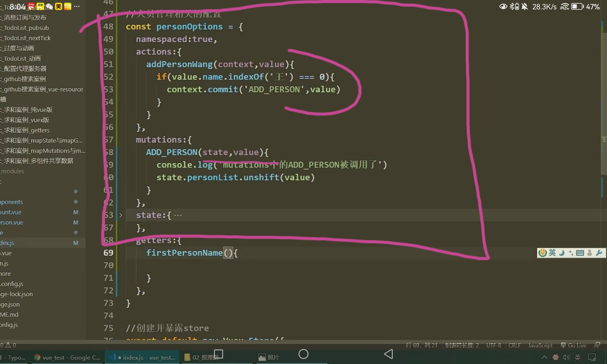607x364 pixels.
Task: Switch to the Google Chrome vue_test taskbar window
Action: (67, 357)
